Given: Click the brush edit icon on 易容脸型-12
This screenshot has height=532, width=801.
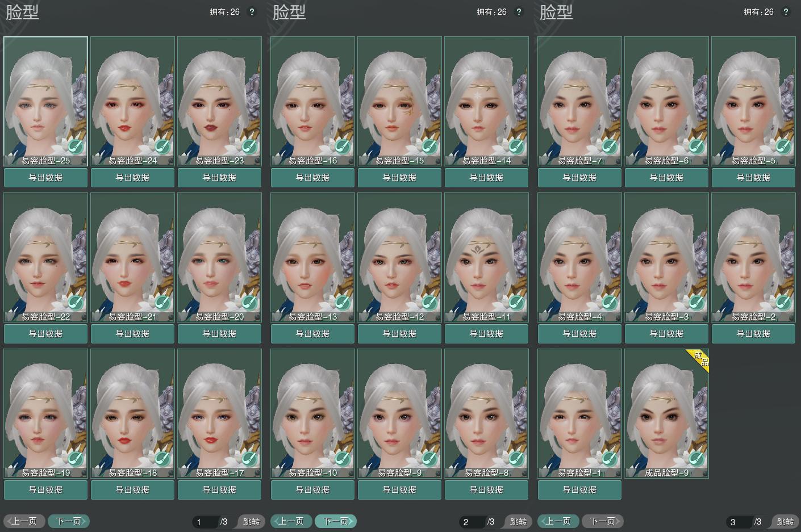Looking at the screenshot, I should coord(429,303).
